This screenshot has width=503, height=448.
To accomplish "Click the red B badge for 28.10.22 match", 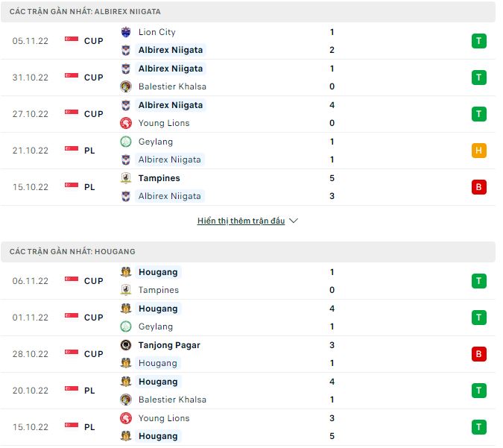I will tap(479, 354).
